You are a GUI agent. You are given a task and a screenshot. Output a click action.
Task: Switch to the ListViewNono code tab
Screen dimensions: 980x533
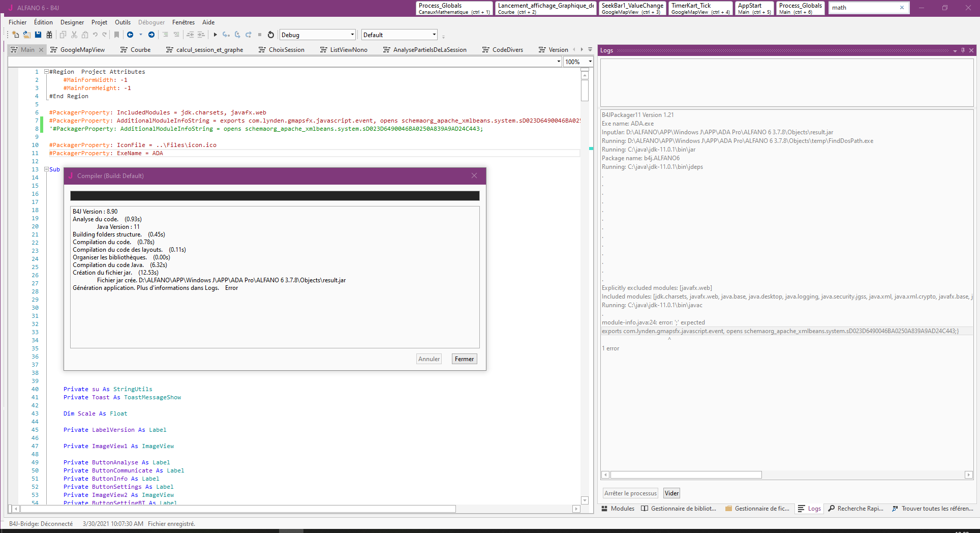click(x=344, y=50)
